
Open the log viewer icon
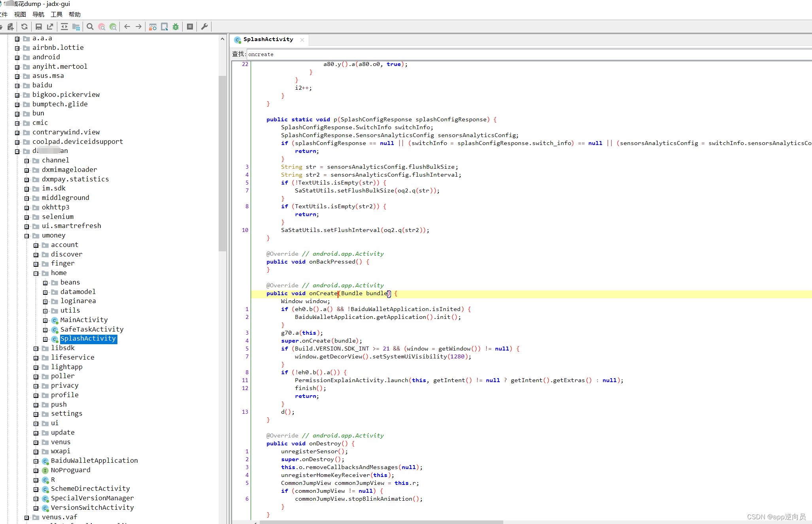[190, 26]
